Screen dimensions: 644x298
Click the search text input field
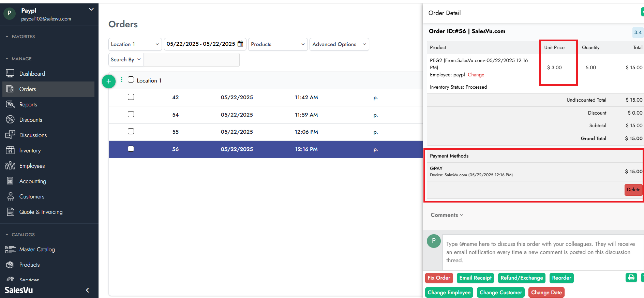[192, 60]
